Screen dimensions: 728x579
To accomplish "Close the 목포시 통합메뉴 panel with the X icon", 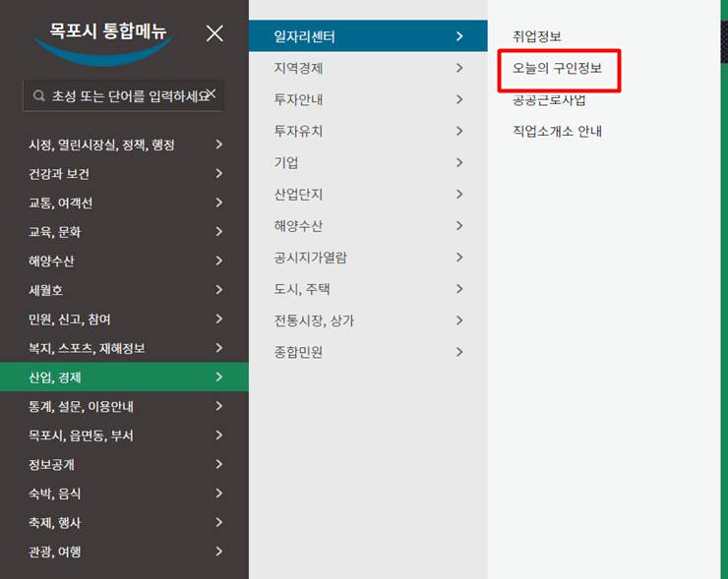I will point(214,33).
